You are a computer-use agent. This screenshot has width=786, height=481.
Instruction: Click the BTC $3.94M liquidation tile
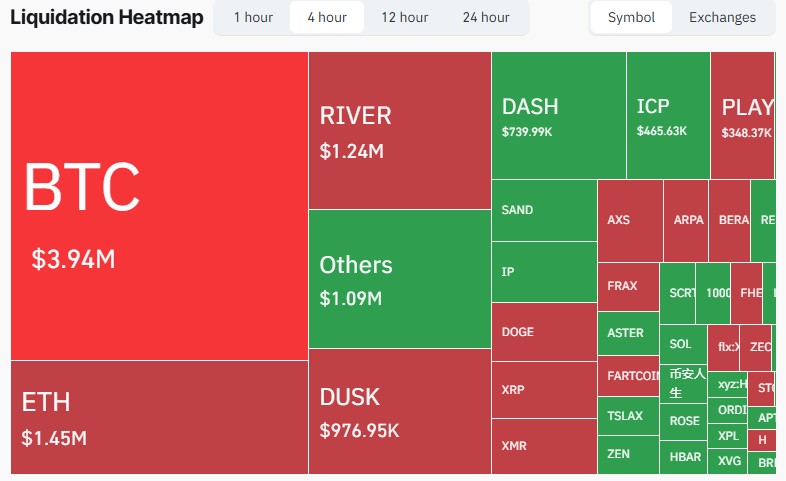[x=159, y=205]
